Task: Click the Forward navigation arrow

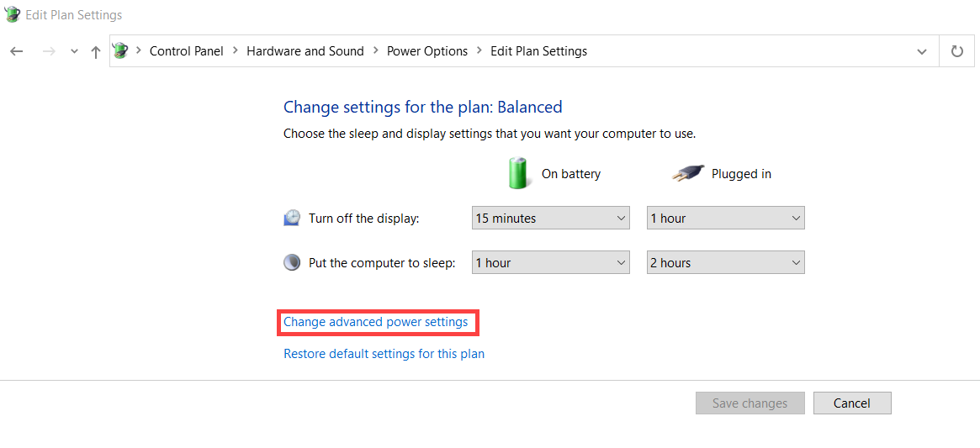Action: (x=49, y=51)
